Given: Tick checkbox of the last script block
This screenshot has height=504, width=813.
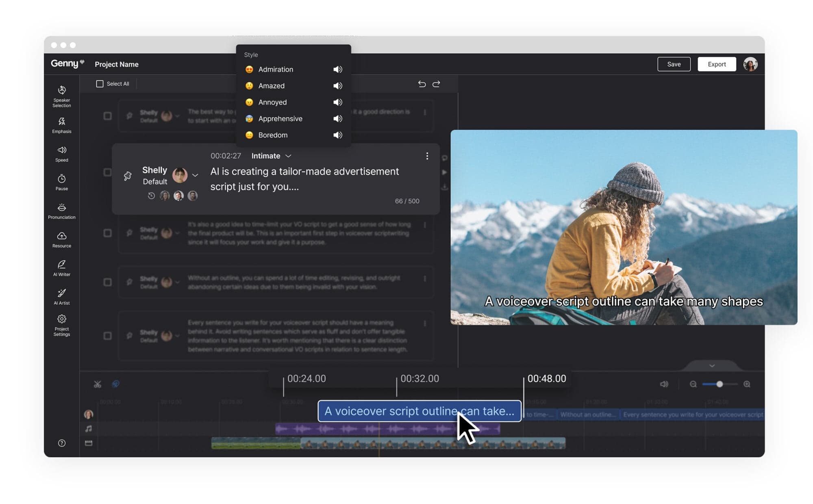Looking at the screenshot, I should pyautogui.click(x=107, y=336).
